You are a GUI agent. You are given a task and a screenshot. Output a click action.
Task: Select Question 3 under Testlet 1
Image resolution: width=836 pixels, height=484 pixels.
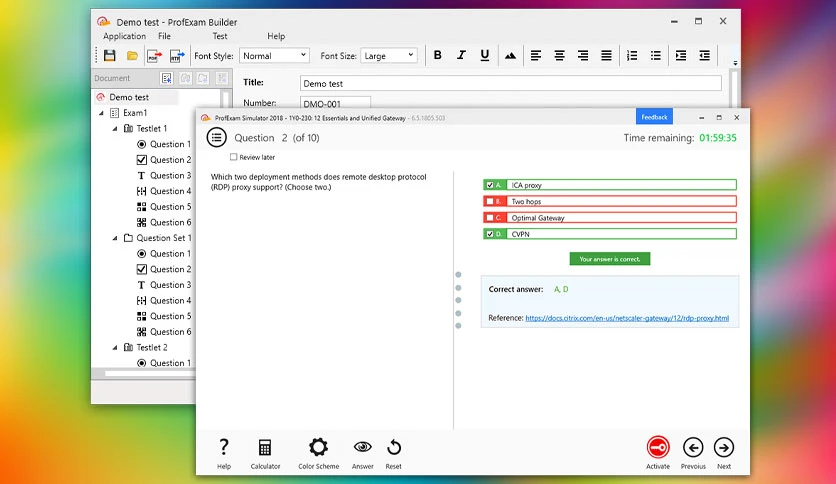pyautogui.click(x=170, y=175)
